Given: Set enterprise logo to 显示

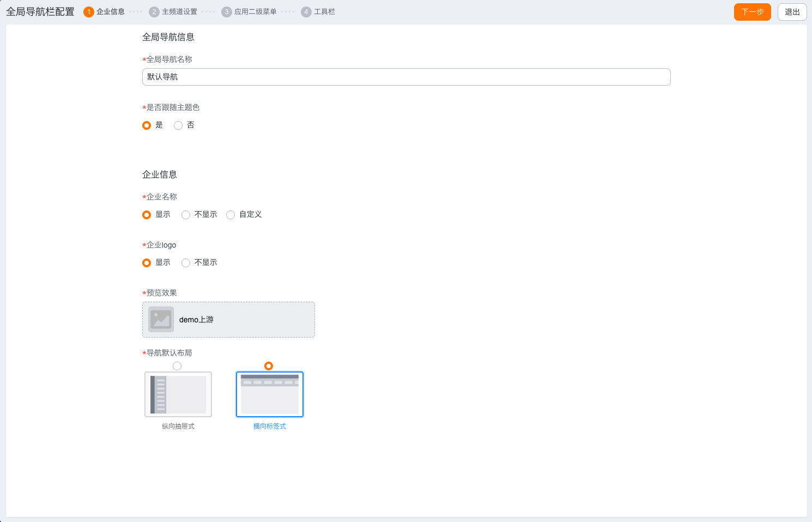Looking at the screenshot, I should click(x=147, y=263).
